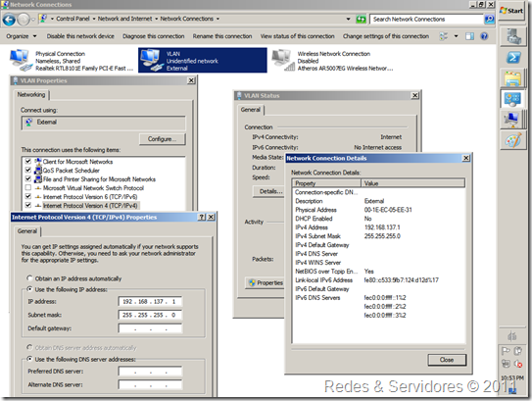Switch to the Control Panel taskbar item

point(512,99)
